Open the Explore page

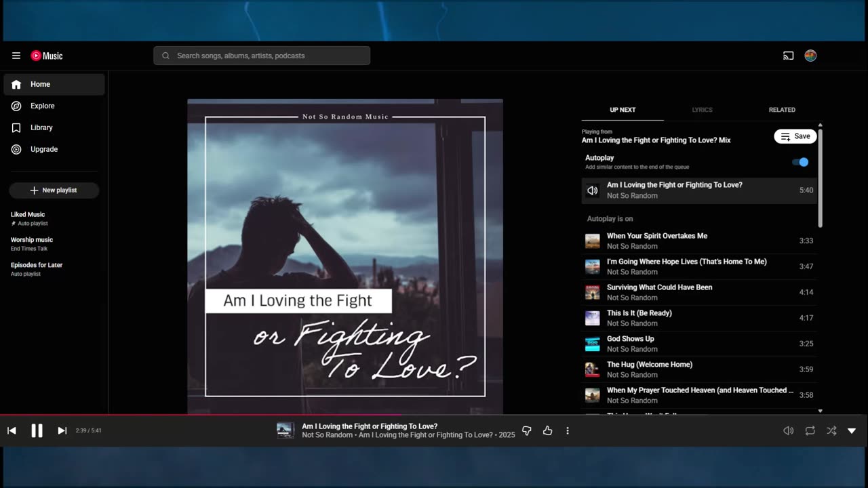pyautogui.click(x=54, y=106)
